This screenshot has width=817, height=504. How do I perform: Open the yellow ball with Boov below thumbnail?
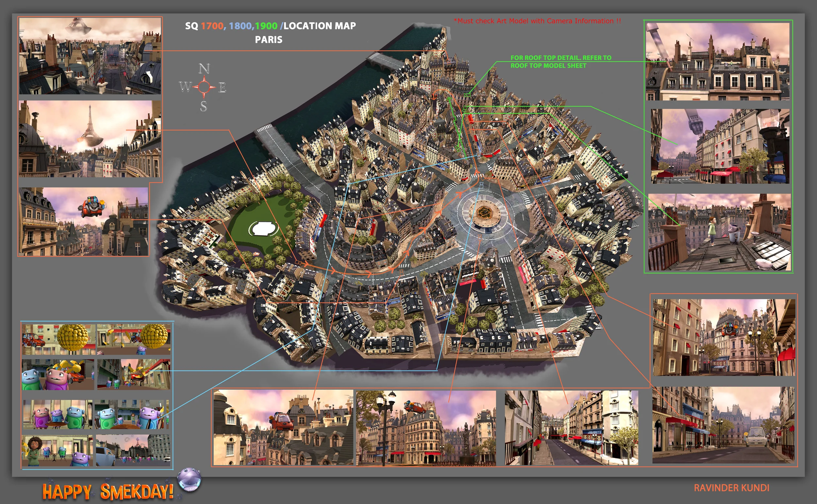coord(133,339)
